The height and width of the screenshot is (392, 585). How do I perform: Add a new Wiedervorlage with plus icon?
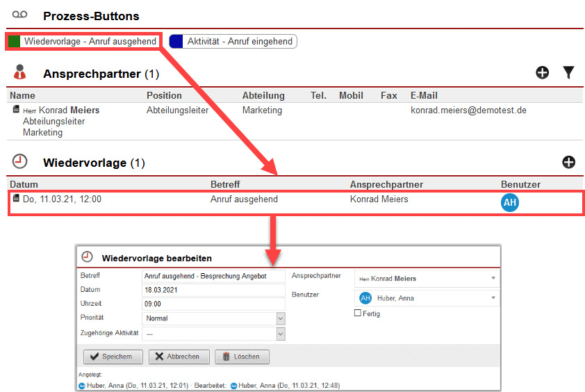568,163
